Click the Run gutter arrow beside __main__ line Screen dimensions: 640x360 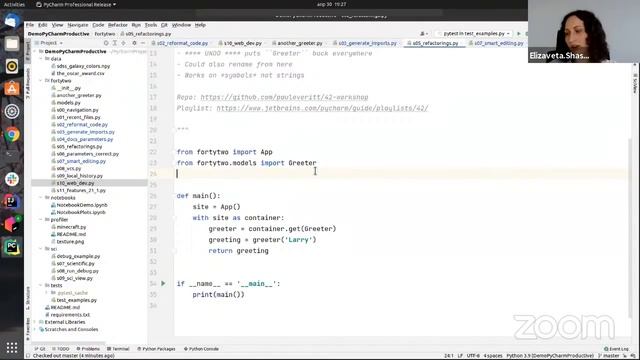163,283
